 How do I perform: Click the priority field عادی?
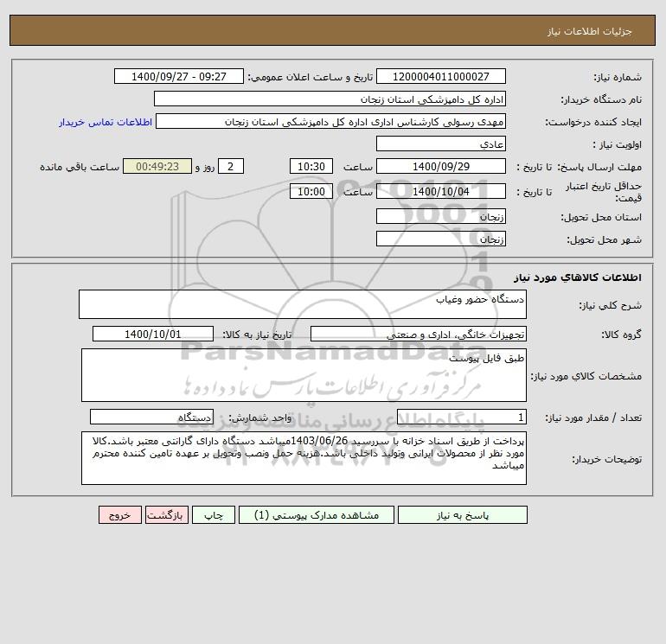441,143
